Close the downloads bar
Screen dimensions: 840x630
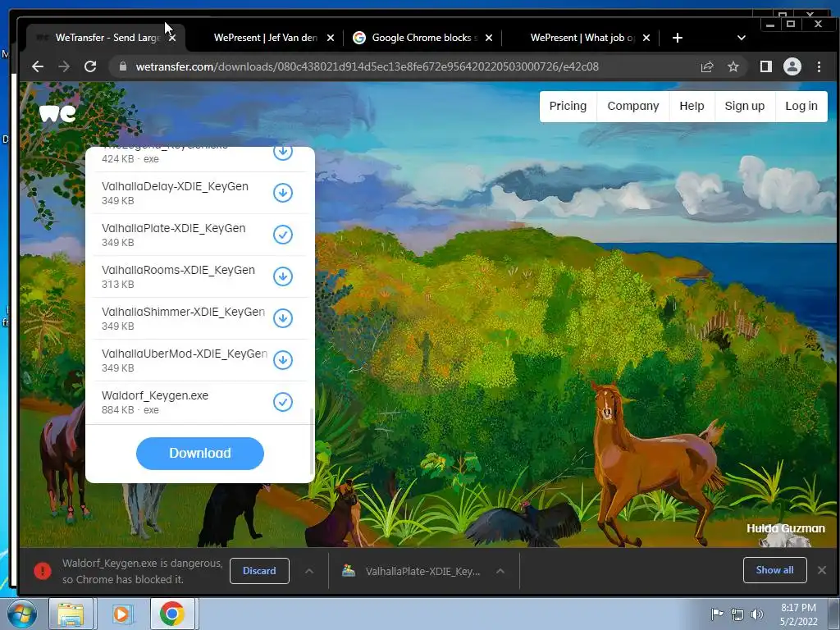click(x=822, y=570)
